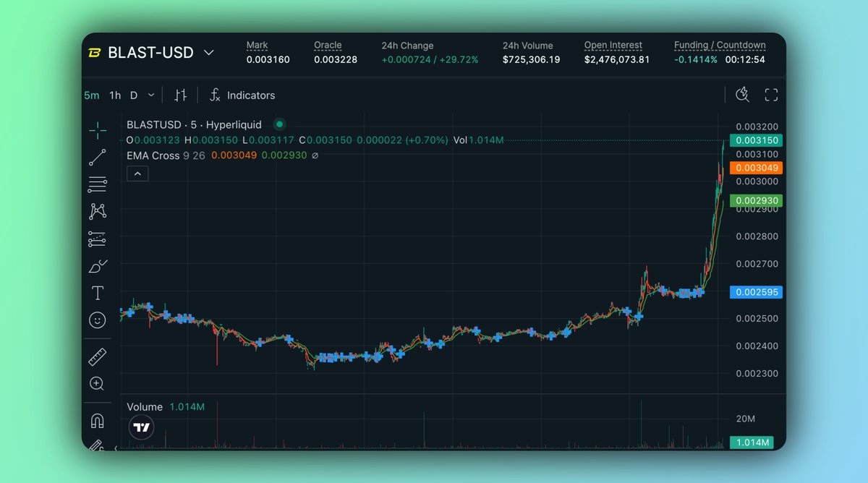Click the pencil stay-in-drawing-mode icon
The height and width of the screenshot is (483, 868).
96,445
